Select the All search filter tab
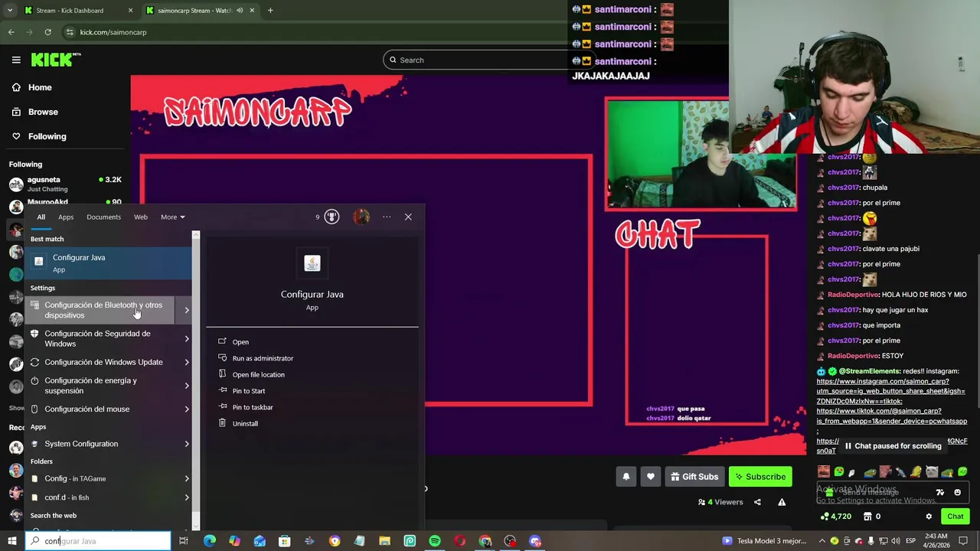This screenshot has width=980, height=551. 41,217
